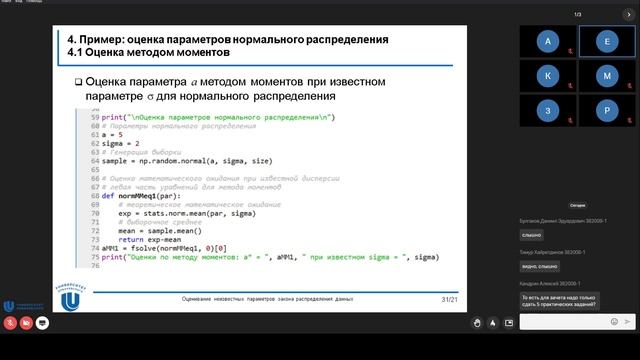Send the chat message with the arrow icon
640x360 pixels.
[x=627, y=322]
